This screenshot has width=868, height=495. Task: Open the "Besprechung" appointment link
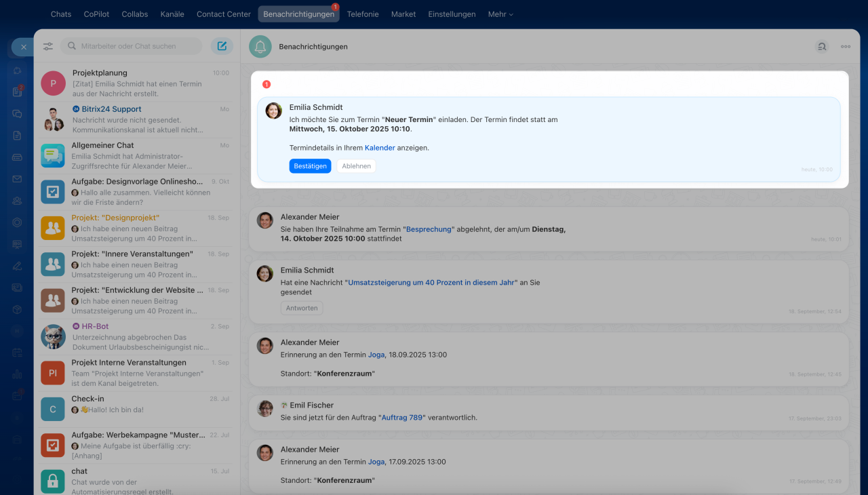(429, 229)
